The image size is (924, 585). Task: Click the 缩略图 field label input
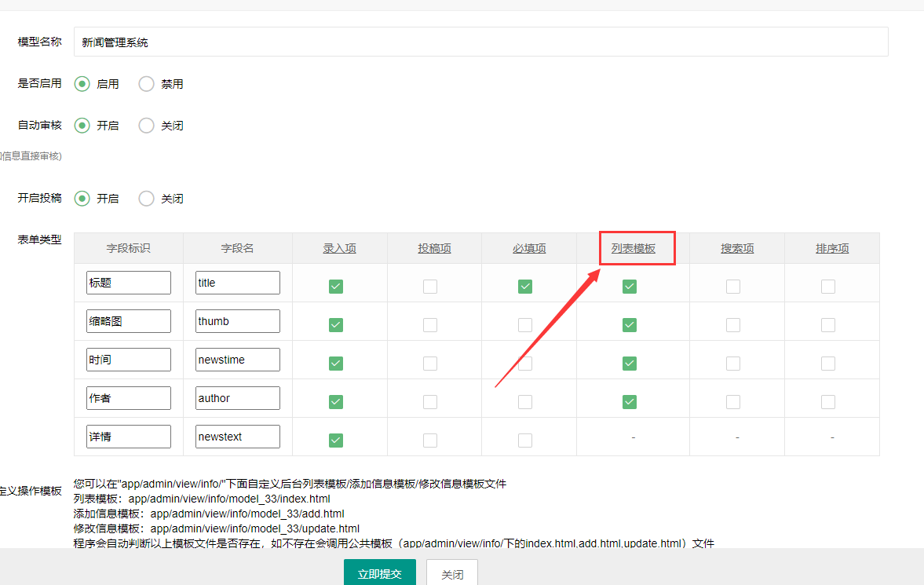(129, 321)
